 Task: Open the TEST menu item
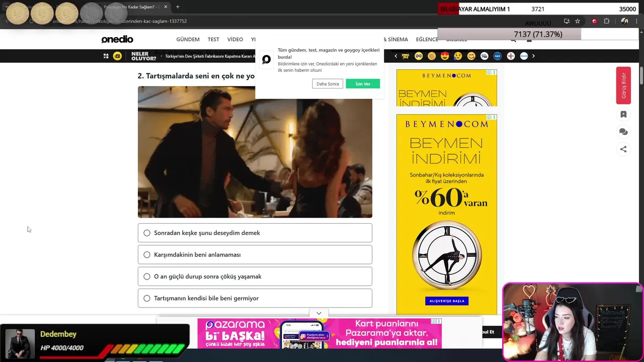(x=213, y=39)
